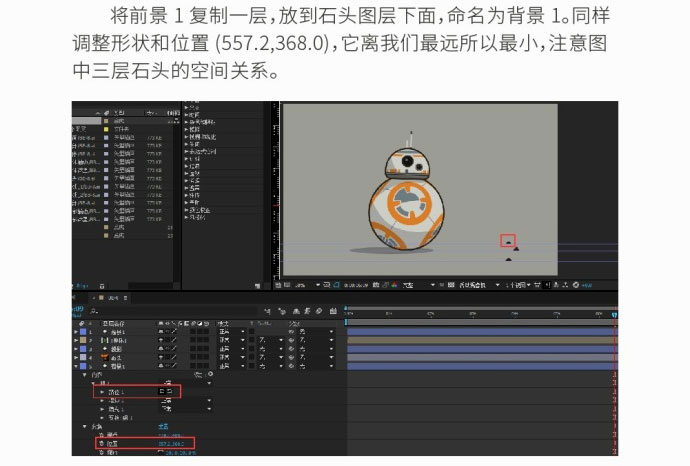Screen dimensions: 690x466
Task: Click the 重置 reset link beside 变换
Action: (163, 426)
